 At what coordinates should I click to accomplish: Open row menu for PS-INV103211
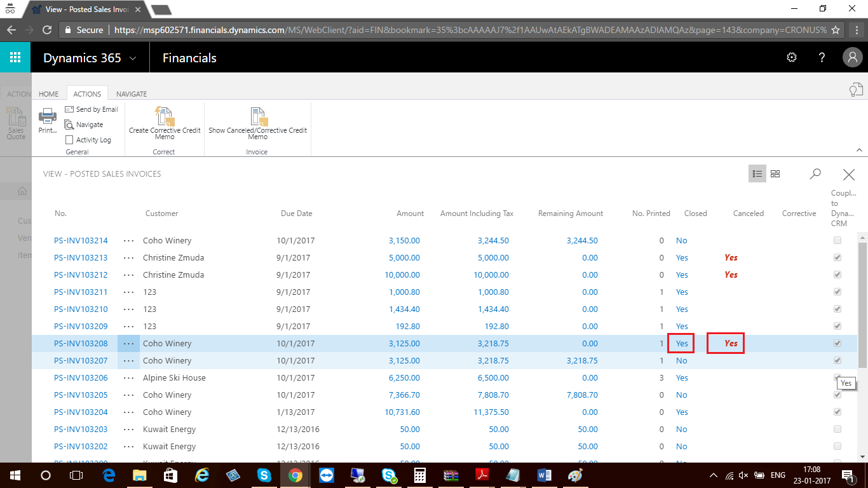(x=129, y=292)
